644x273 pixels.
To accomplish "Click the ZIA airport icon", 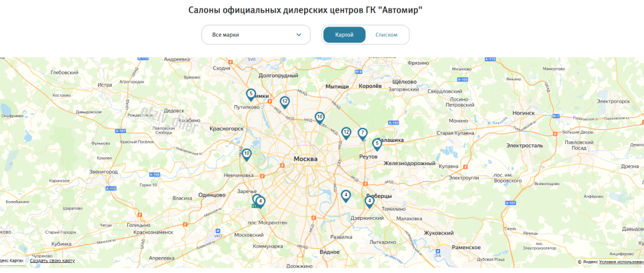I will click(x=437, y=250).
